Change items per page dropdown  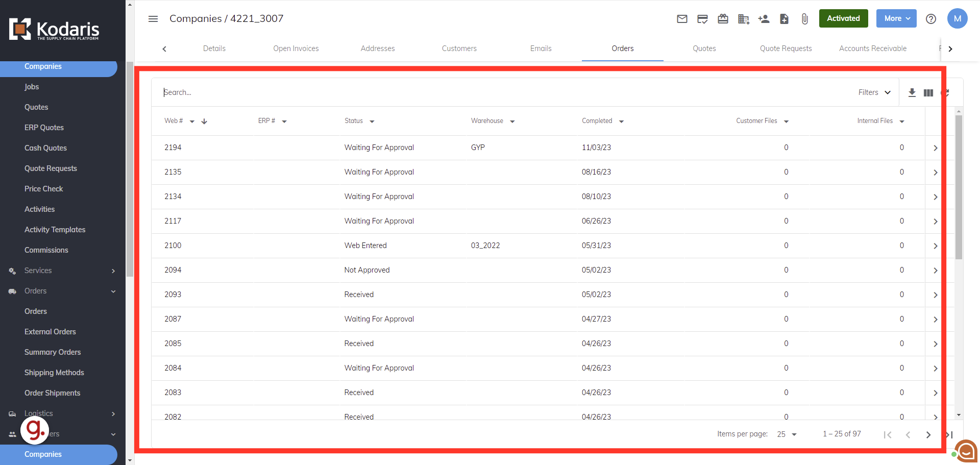(x=787, y=434)
